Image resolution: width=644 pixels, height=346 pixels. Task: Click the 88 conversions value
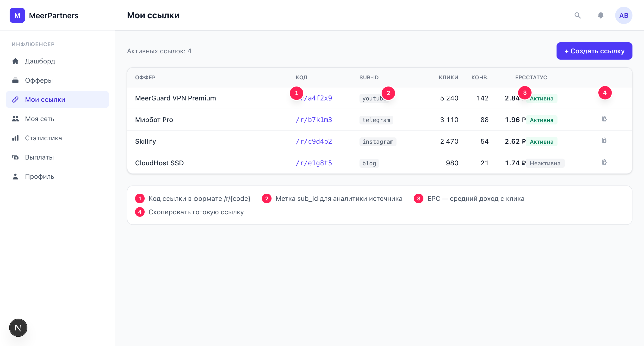tap(484, 120)
